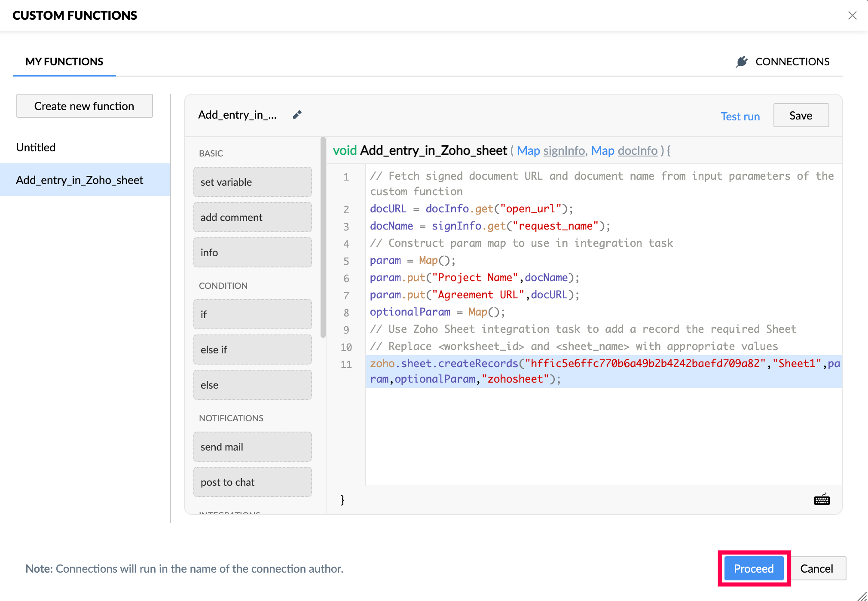This screenshot has height=601, width=868.
Task: Click the CONDITION section heading
Action: tap(223, 285)
